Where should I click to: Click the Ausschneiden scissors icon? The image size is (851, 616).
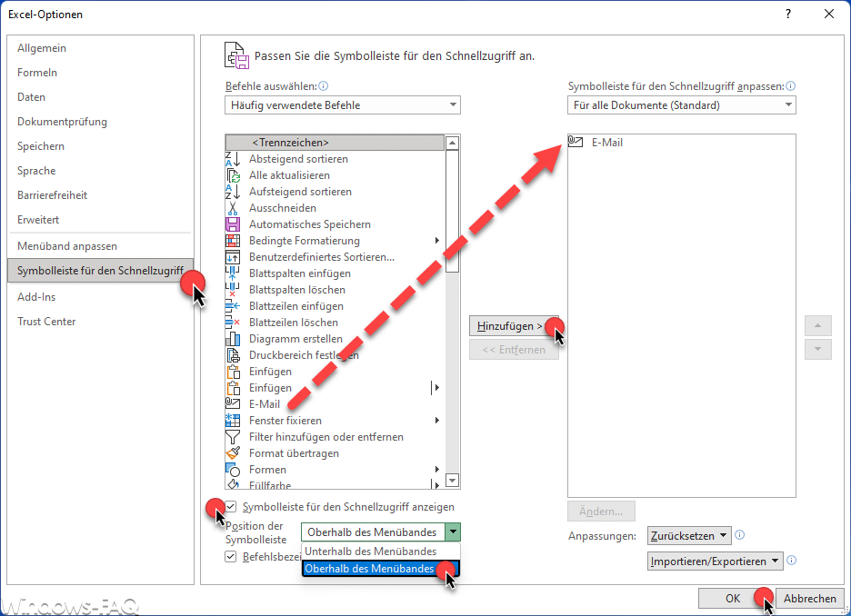[x=232, y=208]
